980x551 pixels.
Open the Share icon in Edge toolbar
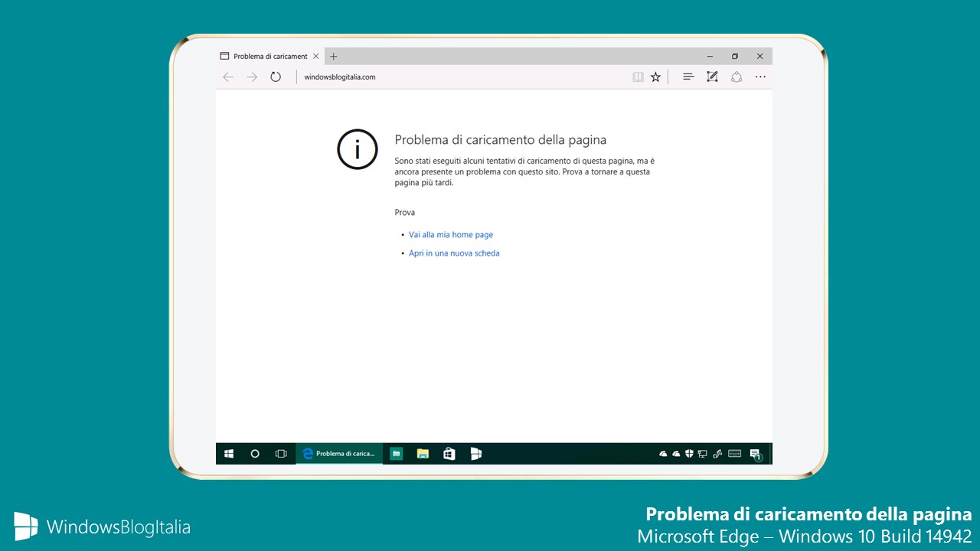737,77
